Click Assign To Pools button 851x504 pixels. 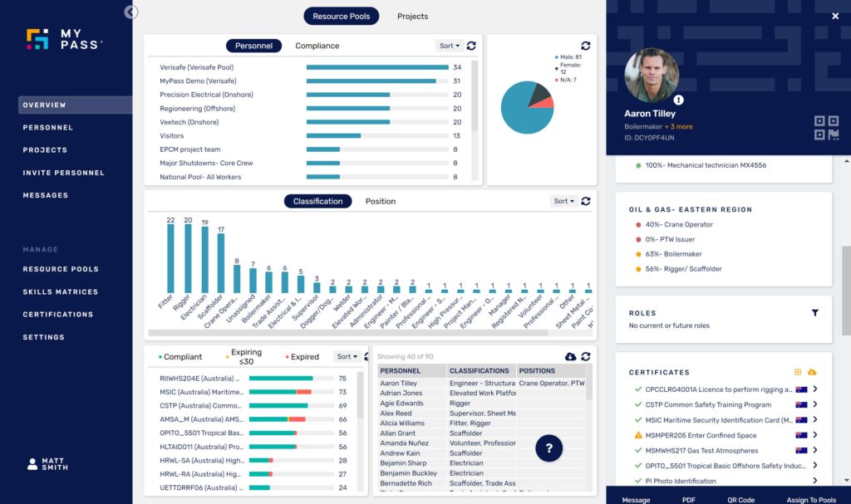[x=811, y=500]
